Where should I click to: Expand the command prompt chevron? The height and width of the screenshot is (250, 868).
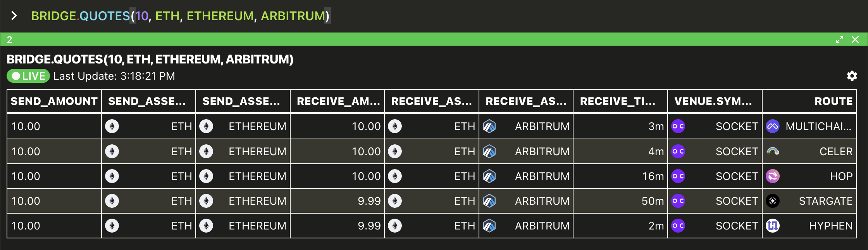[x=14, y=16]
